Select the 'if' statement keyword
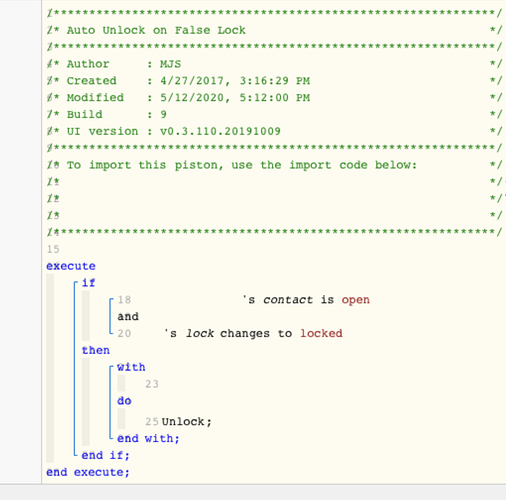Image resolution: width=506 pixels, height=500 pixels. click(x=89, y=283)
